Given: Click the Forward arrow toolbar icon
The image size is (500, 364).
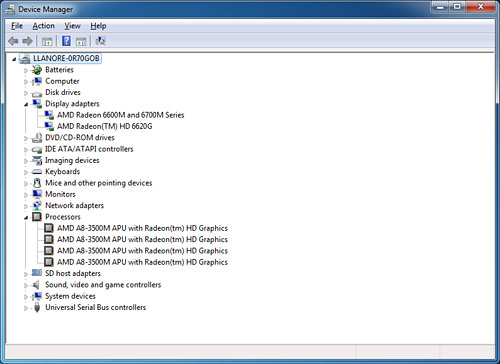Looking at the screenshot, I should point(27,41).
